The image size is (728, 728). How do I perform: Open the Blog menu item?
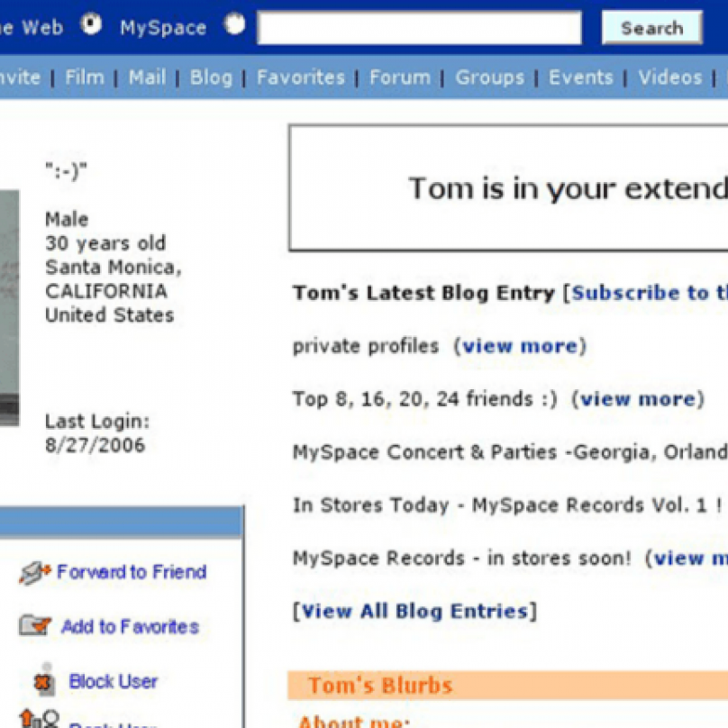211,77
